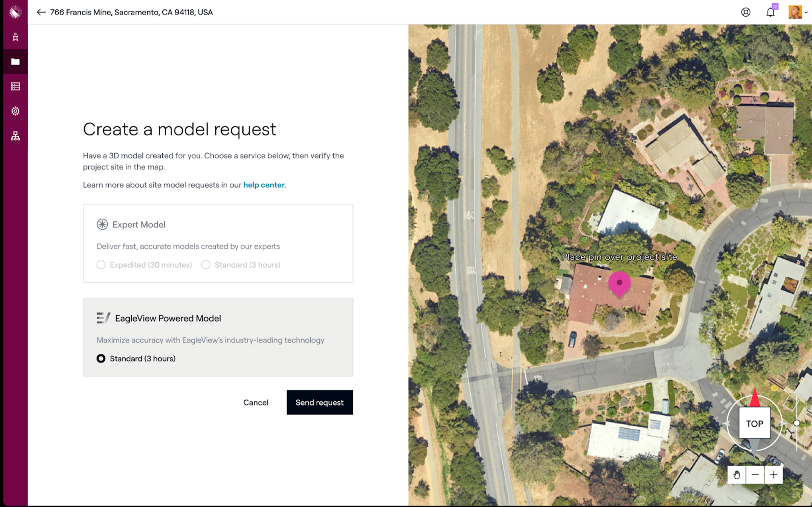Expand the user profile avatar menu
The height and width of the screenshot is (507, 812).
tap(797, 12)
